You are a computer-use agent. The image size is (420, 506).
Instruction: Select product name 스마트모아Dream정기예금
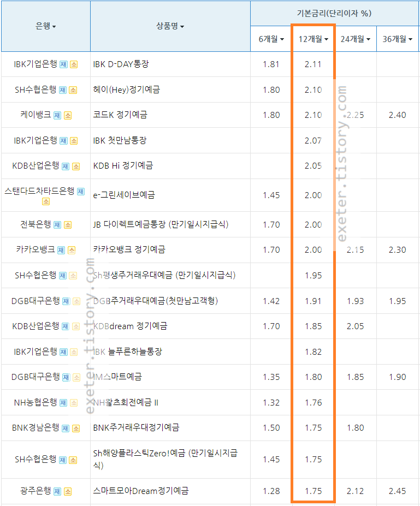coord(141,491)
